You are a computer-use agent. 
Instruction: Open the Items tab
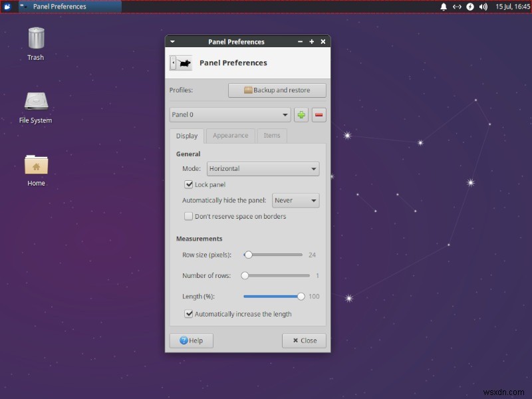pyautogui.click(x=272, y=136)
